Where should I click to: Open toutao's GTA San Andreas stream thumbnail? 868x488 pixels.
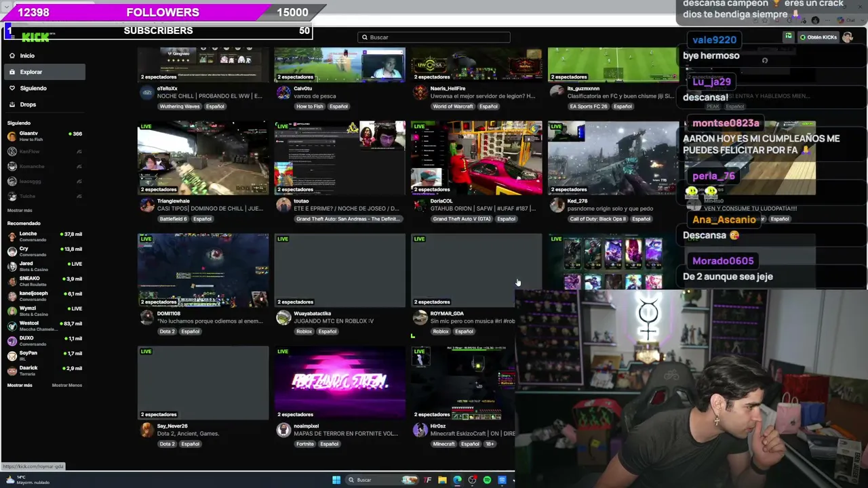coord(340,158)
